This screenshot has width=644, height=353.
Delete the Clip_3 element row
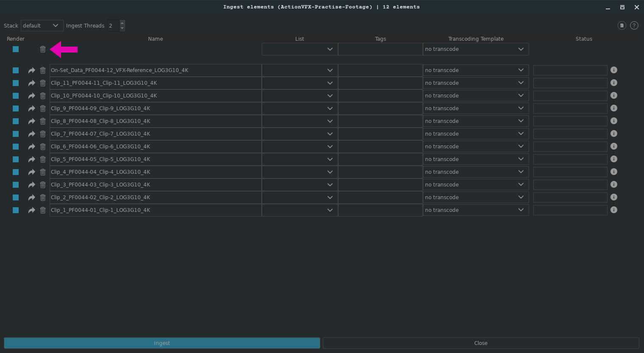point(43,185)
